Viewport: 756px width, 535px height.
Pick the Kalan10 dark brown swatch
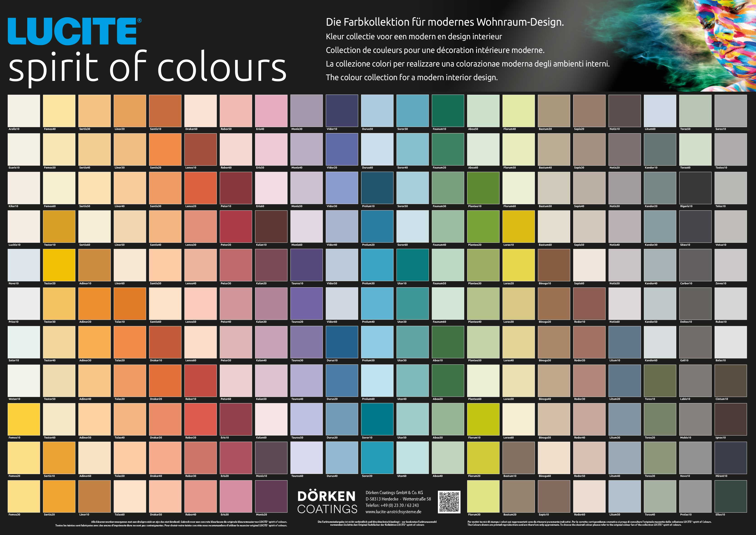click(x=271, y=226)
